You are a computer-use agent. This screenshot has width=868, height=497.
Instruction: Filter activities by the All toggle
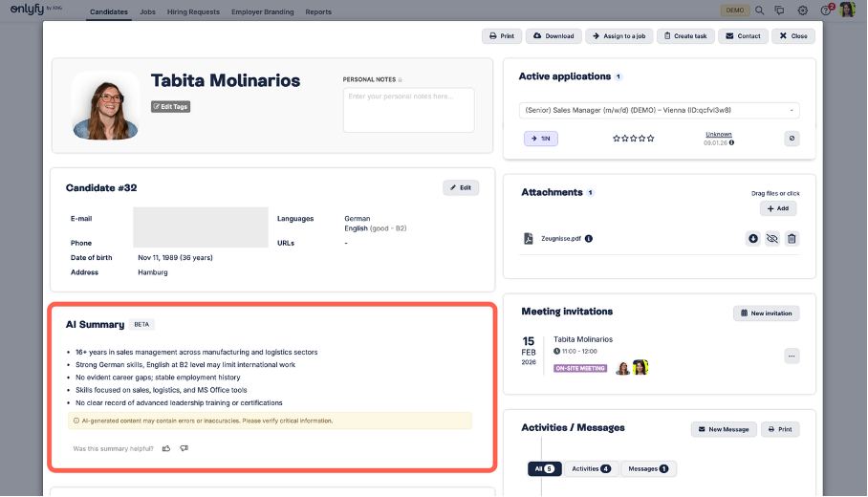coord(545,468)
